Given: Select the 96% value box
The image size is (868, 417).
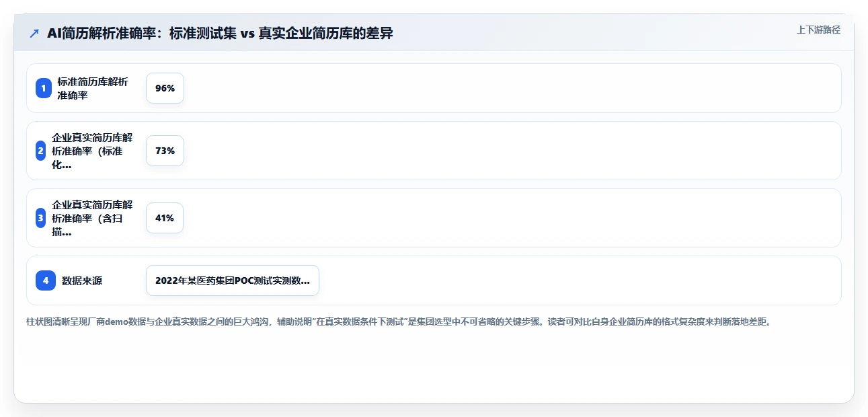Looking at the screenshot, I should pos(165,88).
